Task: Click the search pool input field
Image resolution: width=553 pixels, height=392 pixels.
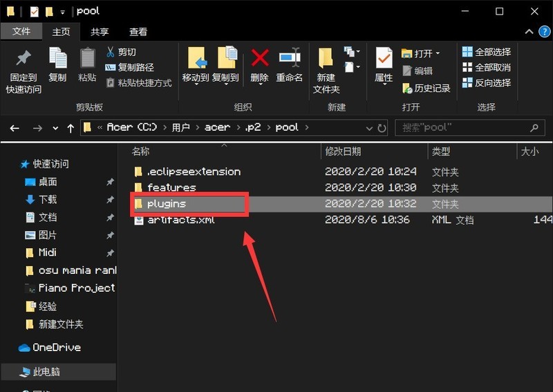Action: click(x=463, y=128)
